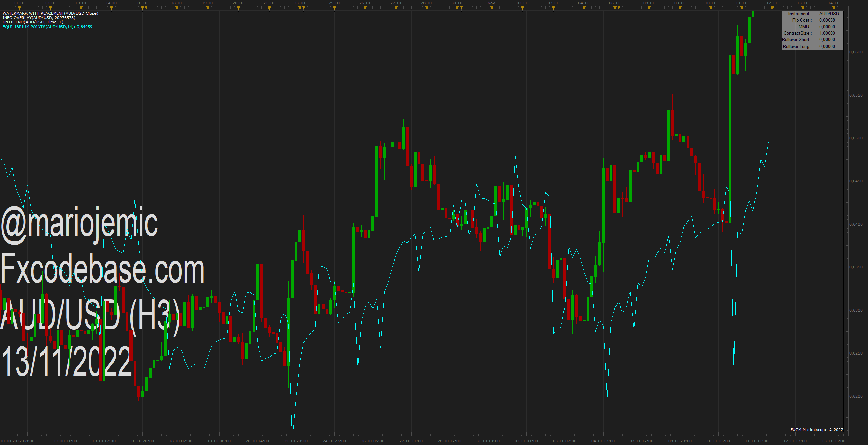Click the 21.10 20:00 time label
868x445 pixels.
click(296, 441)
